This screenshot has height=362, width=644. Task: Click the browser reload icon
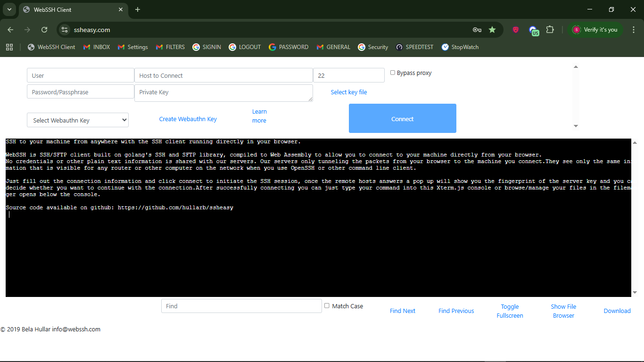tap(44, 30)
